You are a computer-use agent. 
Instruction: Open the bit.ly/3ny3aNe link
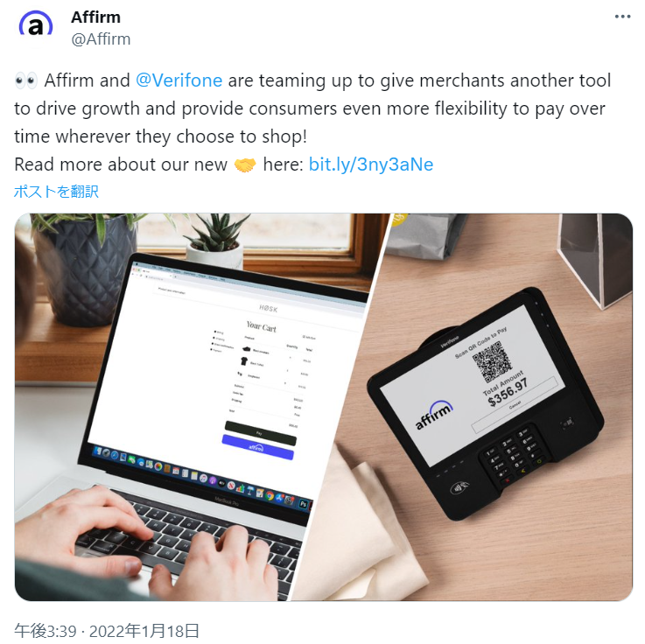tap(370, 164)
